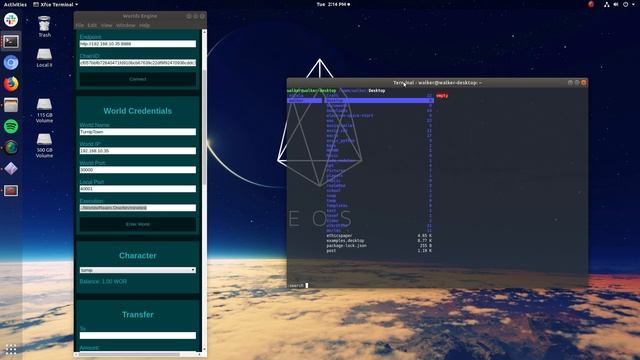Open the Xfce Terminal app menu
The image size is (640, 360).
(x=56, y=4)
